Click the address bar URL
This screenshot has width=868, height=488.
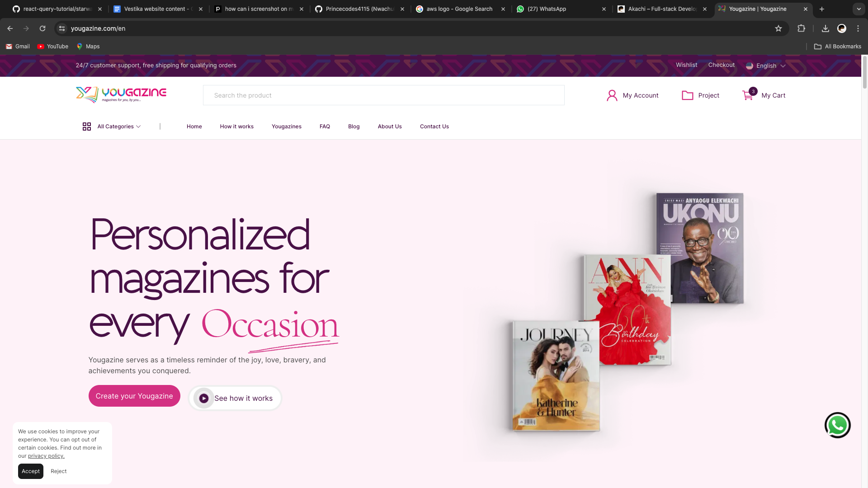98,28
